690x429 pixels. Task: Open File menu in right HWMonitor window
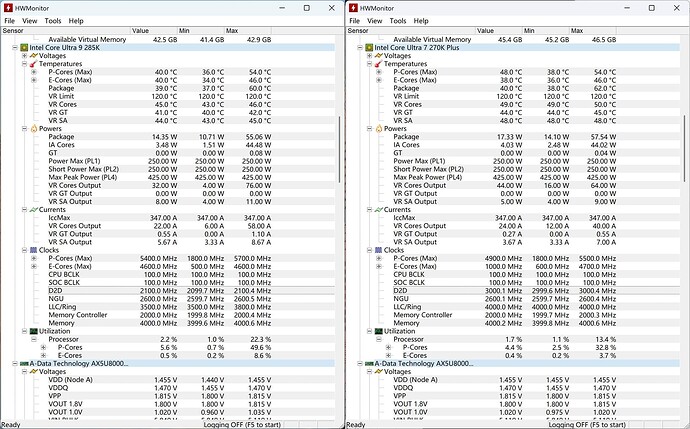click(354, 21)
